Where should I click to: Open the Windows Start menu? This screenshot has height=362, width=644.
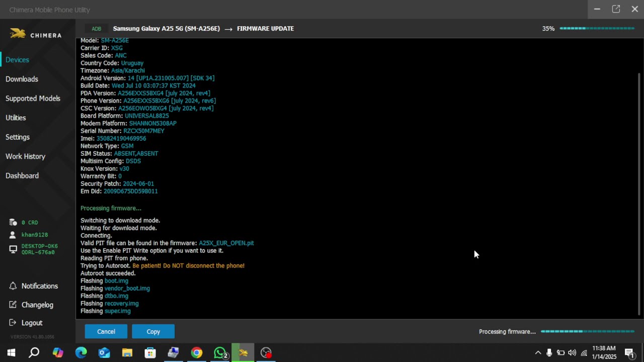(11, 353)
